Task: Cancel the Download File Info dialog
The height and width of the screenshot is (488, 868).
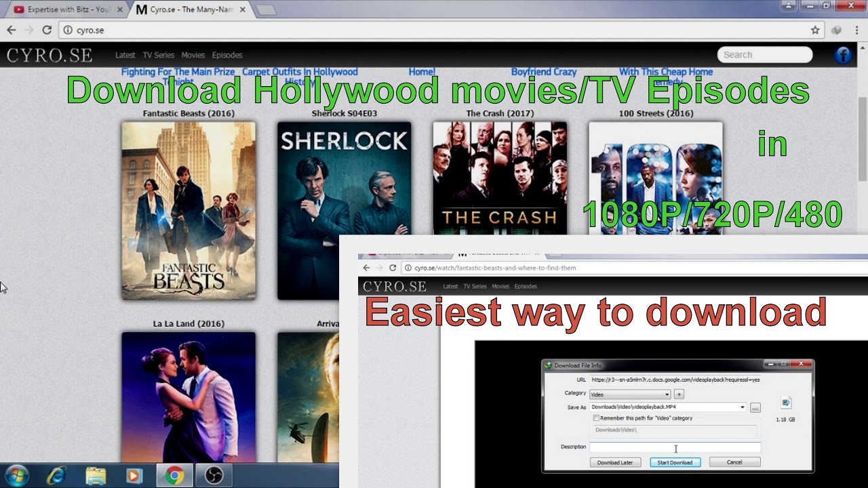Action: (734, 462)
